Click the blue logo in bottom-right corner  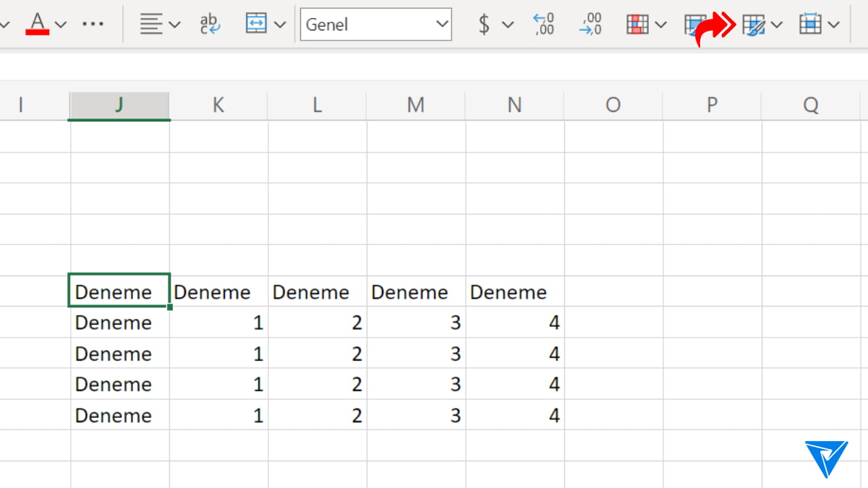coord(825,458)
